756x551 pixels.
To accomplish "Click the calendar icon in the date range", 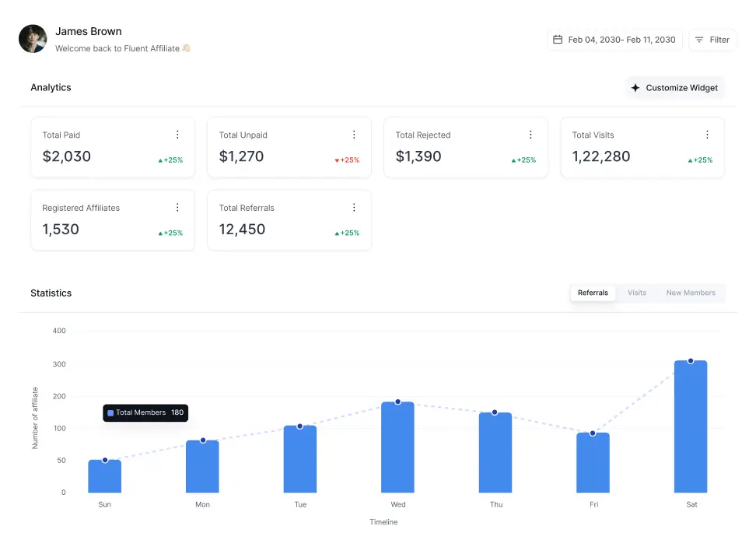I will click(x=558, y=40).
